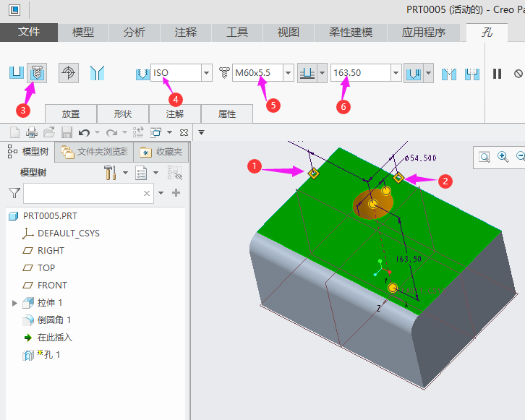Switch to the 收藏夹 navigator tab
The width and height of the screenshot is (525, 420).
coord(161,152)
